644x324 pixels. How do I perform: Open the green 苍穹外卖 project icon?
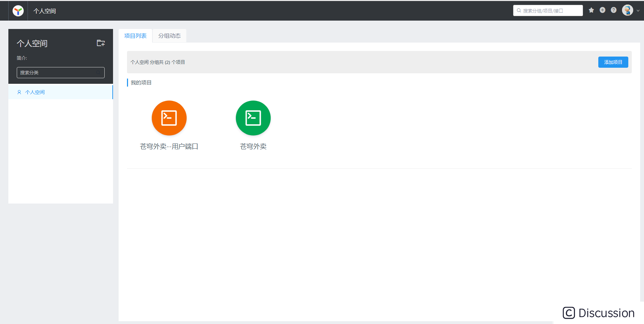coord(253,118)
